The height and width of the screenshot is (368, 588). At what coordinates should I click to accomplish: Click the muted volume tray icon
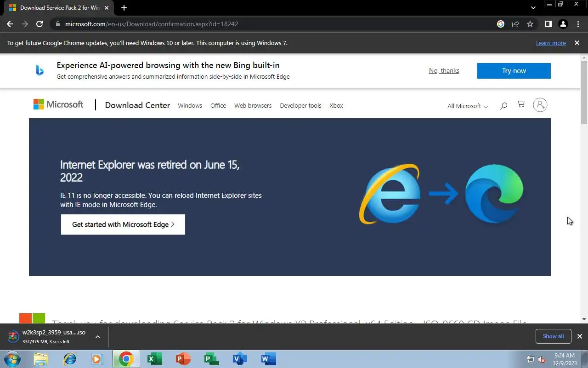pos(542,359)
